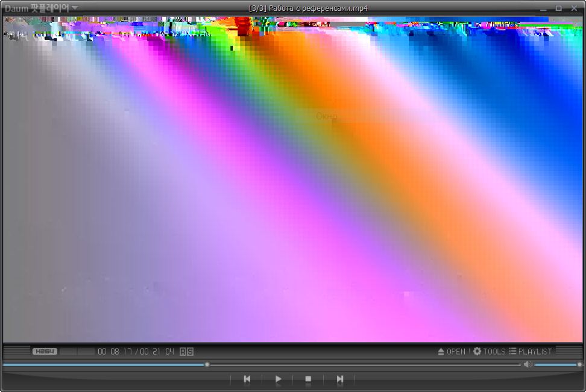This screenshot has height=392, width=586.
Task: Maximize the player window
Action: (x=558, y=8)
